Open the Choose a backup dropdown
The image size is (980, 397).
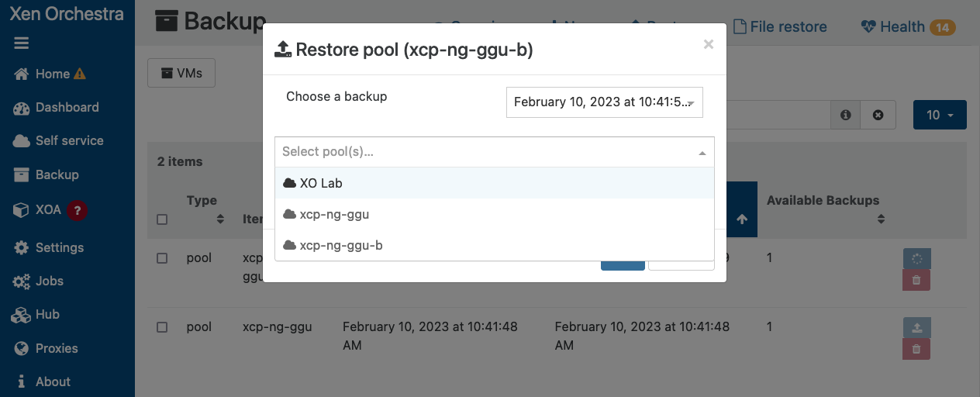pyautogui.click(x=605, y=102)
